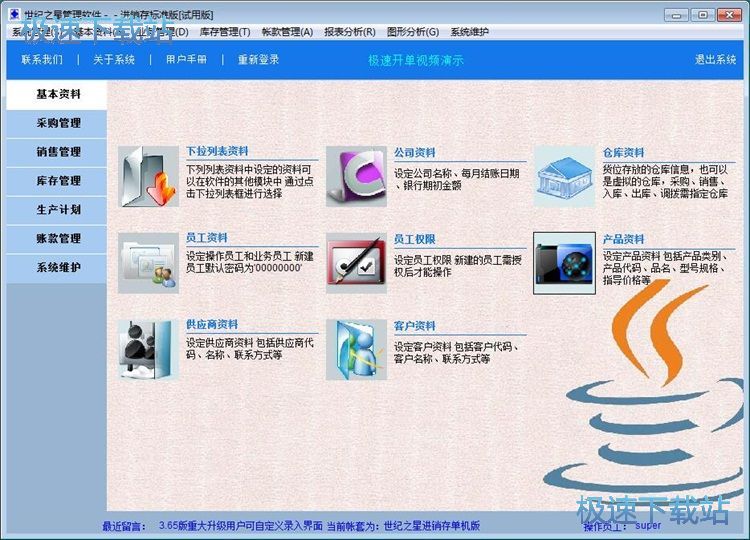
Task: Click the 公司资料 title link
Action: 415,153
